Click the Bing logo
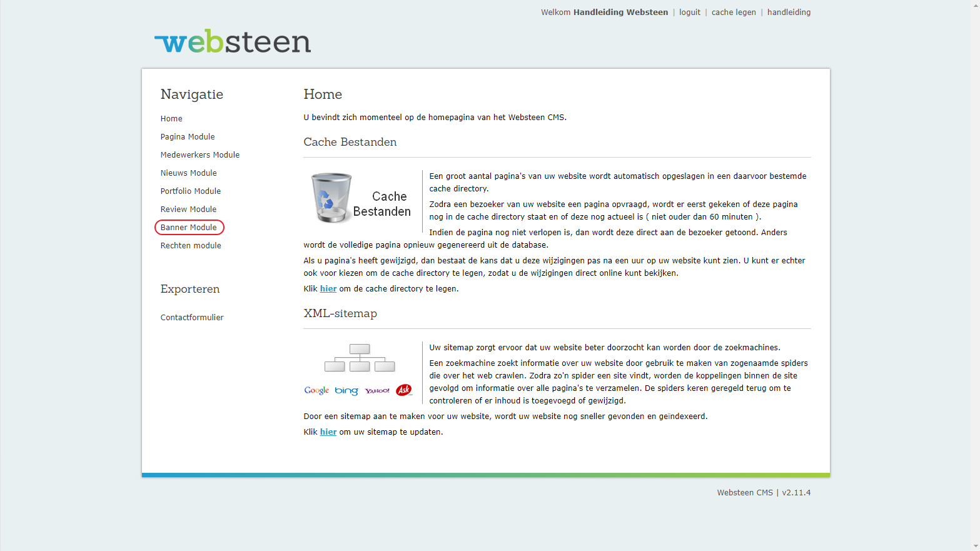Screen dimensions: 980x551 tap(346, 390)
